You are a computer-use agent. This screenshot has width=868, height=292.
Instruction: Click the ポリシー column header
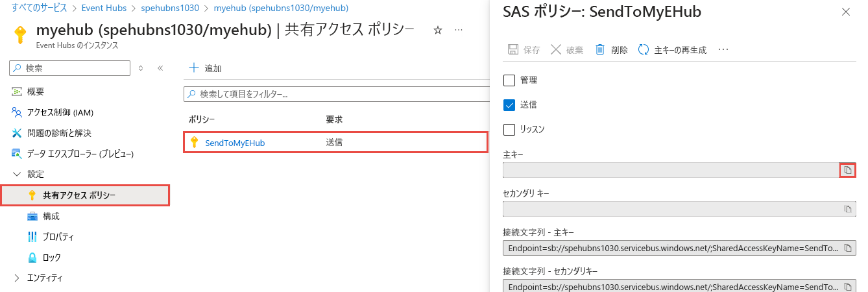(x=202, y=120)
